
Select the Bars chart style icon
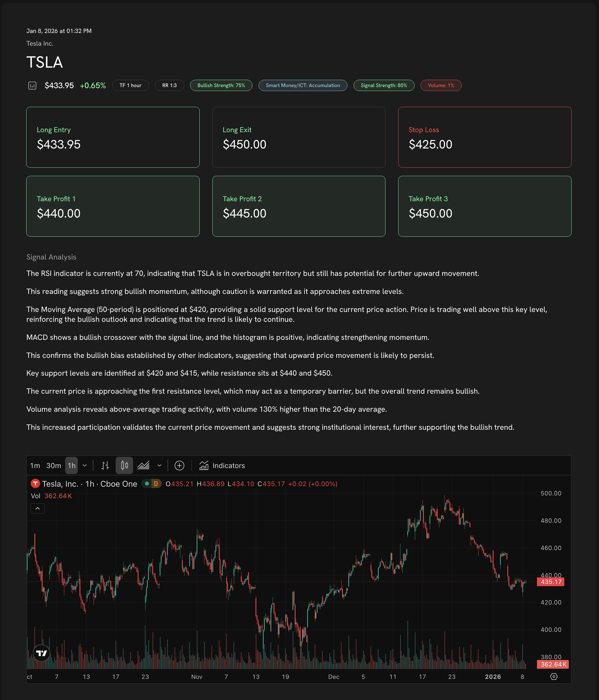tap(105, 466)
